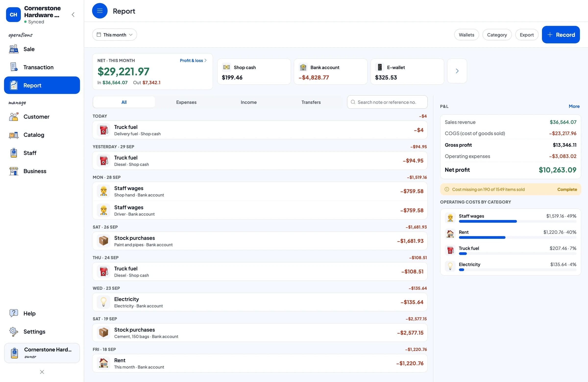Open the hamburger menu button
Screen dimensions: 588x382
pos(99,11)
